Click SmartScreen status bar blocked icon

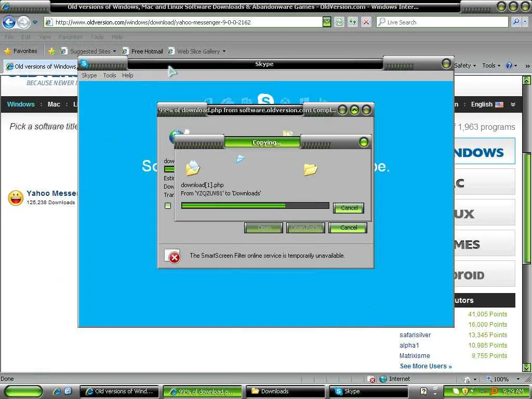tap(371, 379)
